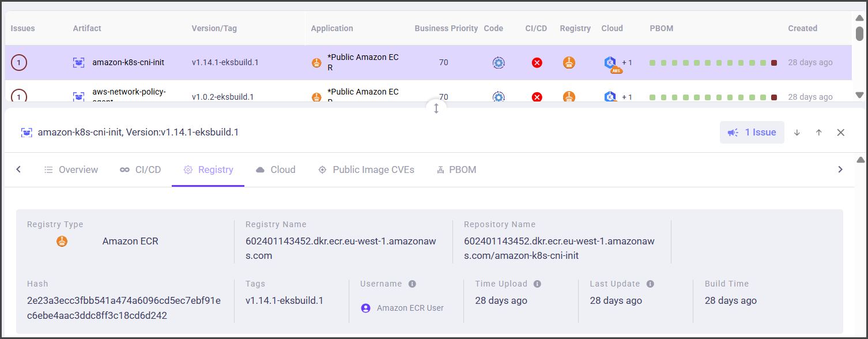Go to the next artifact with down arrow
The height and width of the screenshot is (339, 868).
coord(797,133)
